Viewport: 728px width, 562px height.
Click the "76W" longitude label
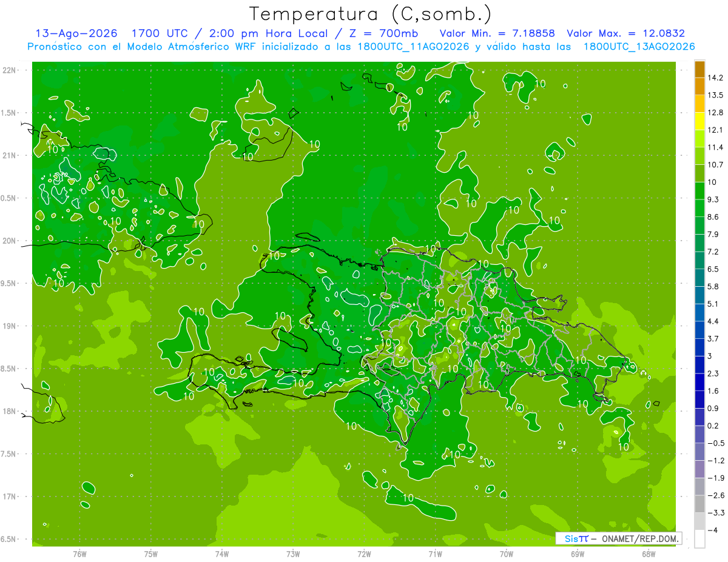coord(79,554)
